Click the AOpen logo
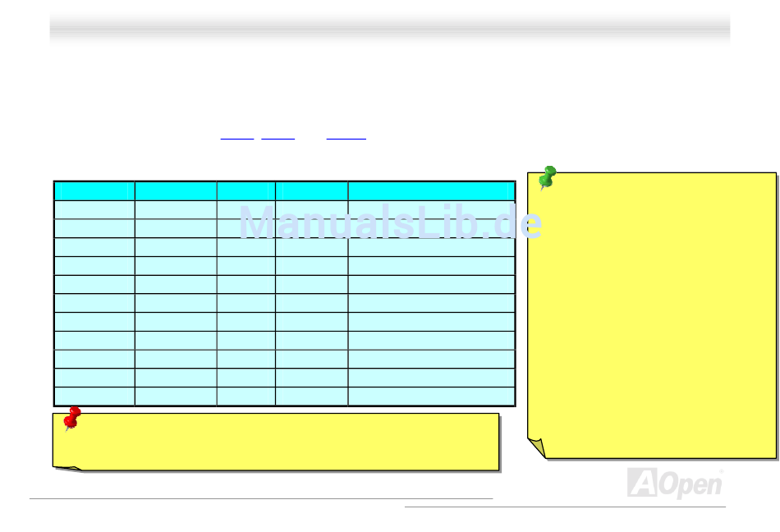The width and height of the screenshot is (780, 532). pos(675,484)
